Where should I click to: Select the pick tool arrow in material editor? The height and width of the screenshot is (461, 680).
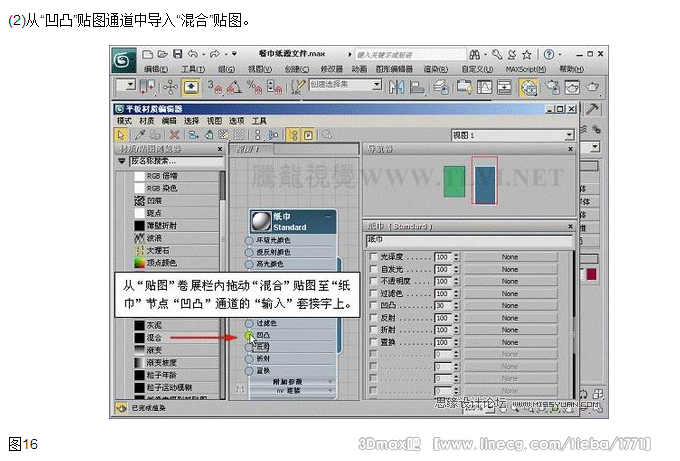[122, 133]
